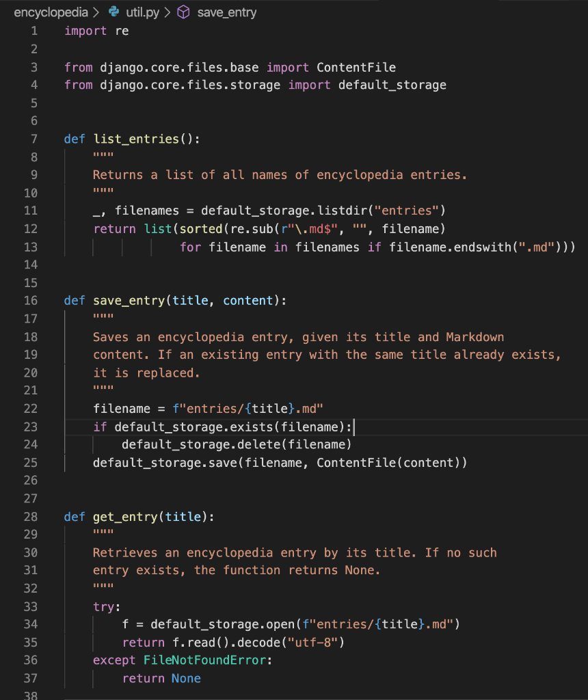Click line number 16
The height and width of the screenshot is (700, 588).
(31, 300)
